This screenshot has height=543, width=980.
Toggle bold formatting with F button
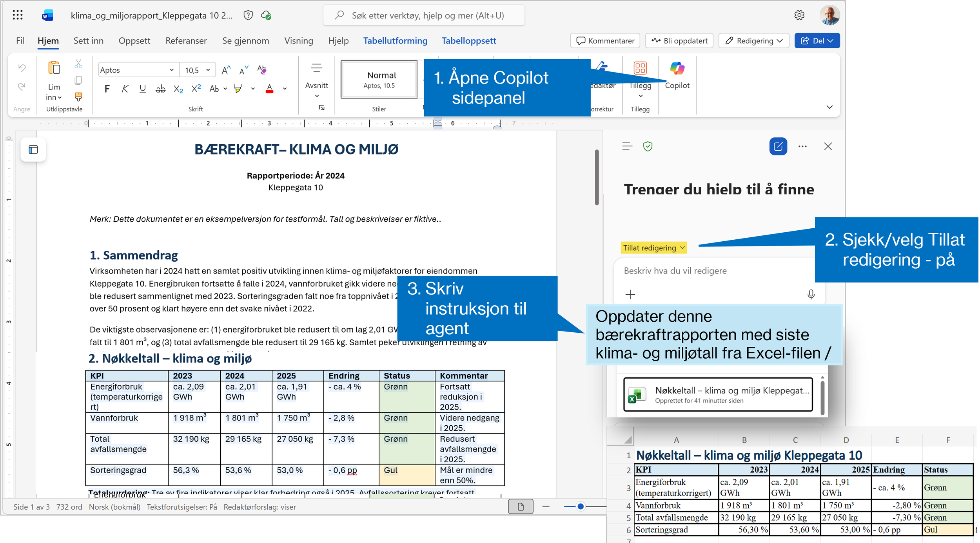[x=107, y=89]
